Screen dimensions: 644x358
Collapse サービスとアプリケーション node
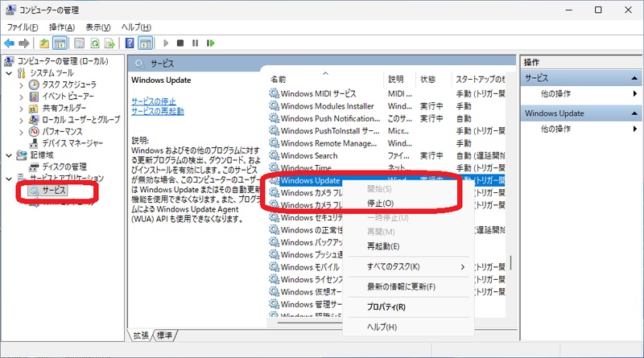pos(9,179)
